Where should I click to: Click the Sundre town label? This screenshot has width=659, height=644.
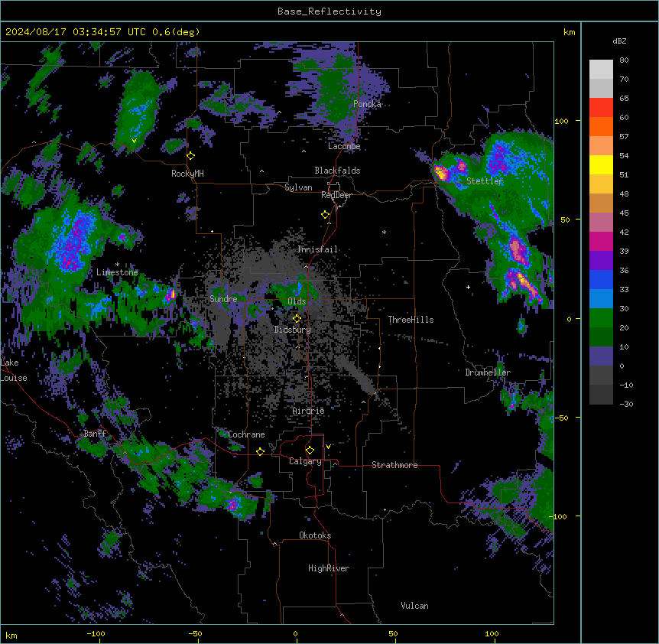coord(223,299)
